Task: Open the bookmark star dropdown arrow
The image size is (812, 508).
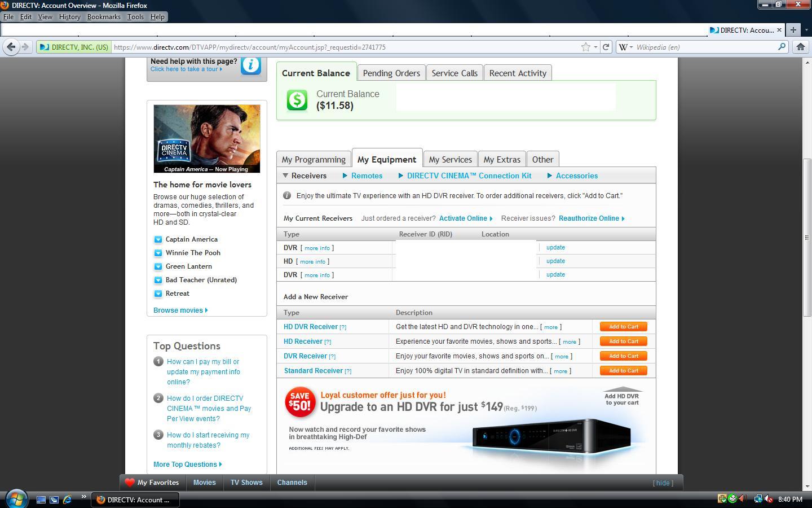Action: 595,47
